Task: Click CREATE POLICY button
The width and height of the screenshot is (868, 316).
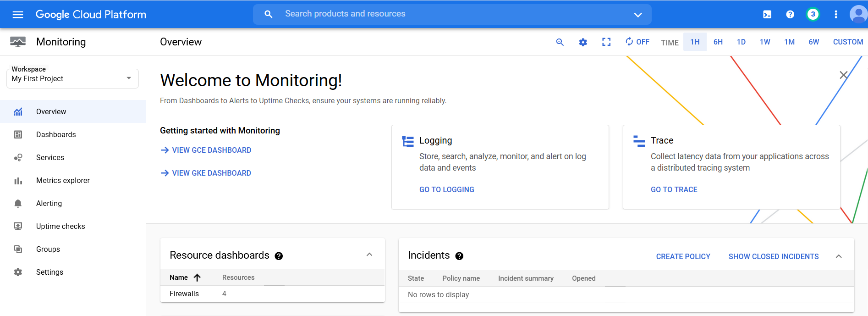Action: 683,256
